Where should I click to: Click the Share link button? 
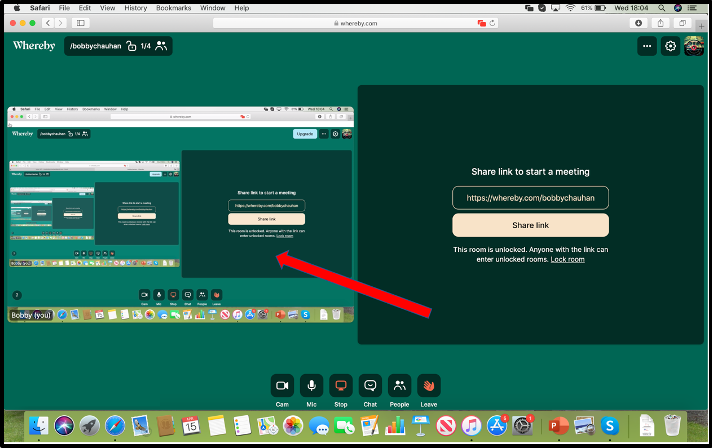[x=530, y=225]
